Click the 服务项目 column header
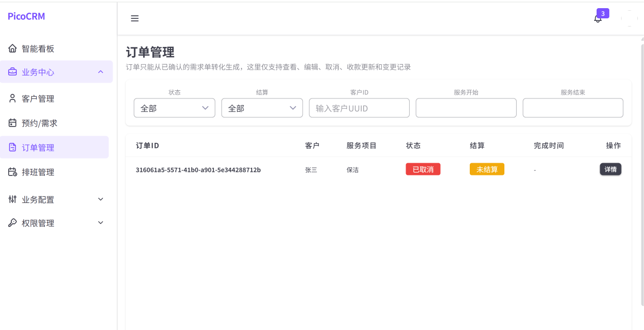This screenshot has width=644, height=330. pos(361,146)
